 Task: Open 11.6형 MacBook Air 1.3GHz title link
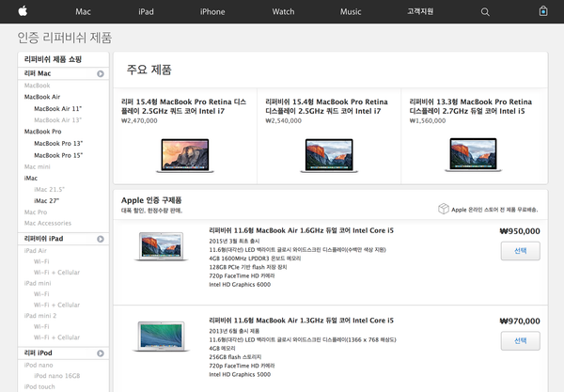point(301,321)
